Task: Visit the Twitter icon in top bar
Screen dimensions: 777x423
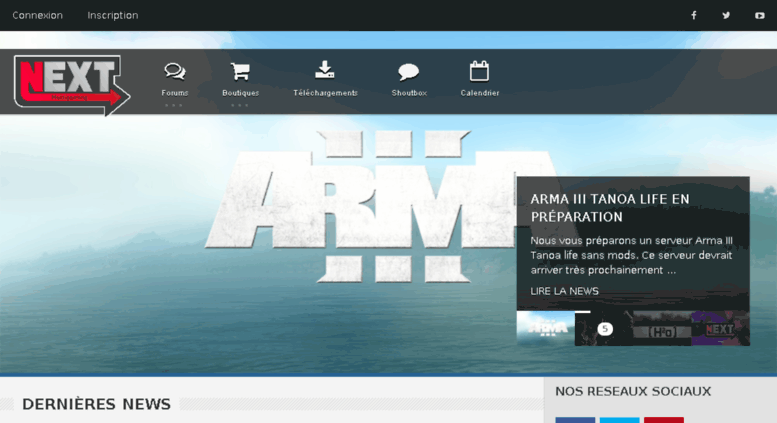Action: (726, 15)
